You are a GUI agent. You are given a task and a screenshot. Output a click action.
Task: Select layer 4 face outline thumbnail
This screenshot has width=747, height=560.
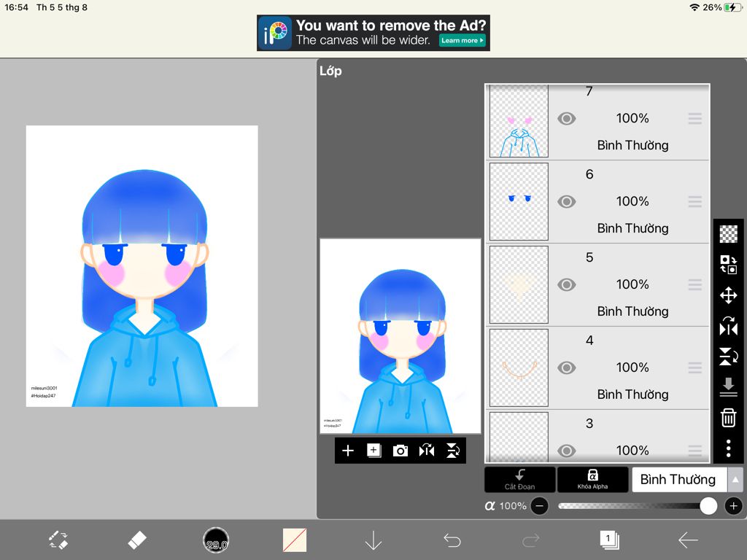(x=519, y=367)
